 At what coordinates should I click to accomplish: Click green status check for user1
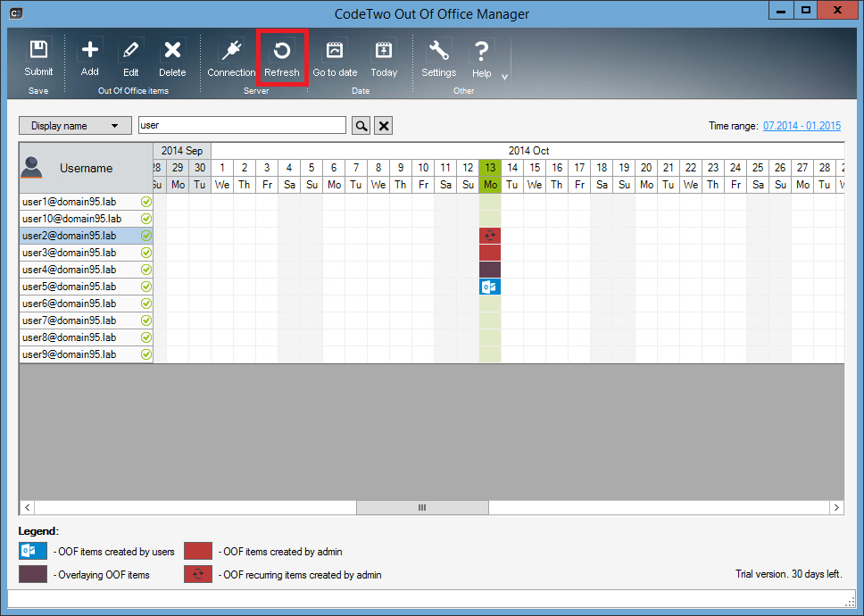click(x=146, y=202)
